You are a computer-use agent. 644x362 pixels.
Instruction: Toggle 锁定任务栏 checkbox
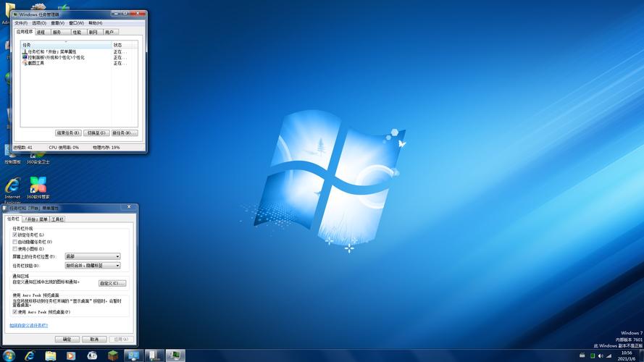pyautogui.click(x=14, y=235)
